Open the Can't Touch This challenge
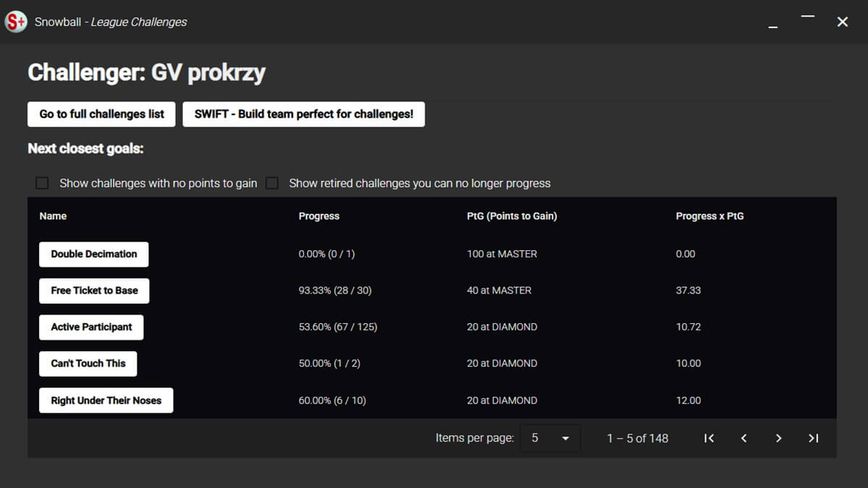The width and height of the screenshot is (868, 488). click(88, 364)
